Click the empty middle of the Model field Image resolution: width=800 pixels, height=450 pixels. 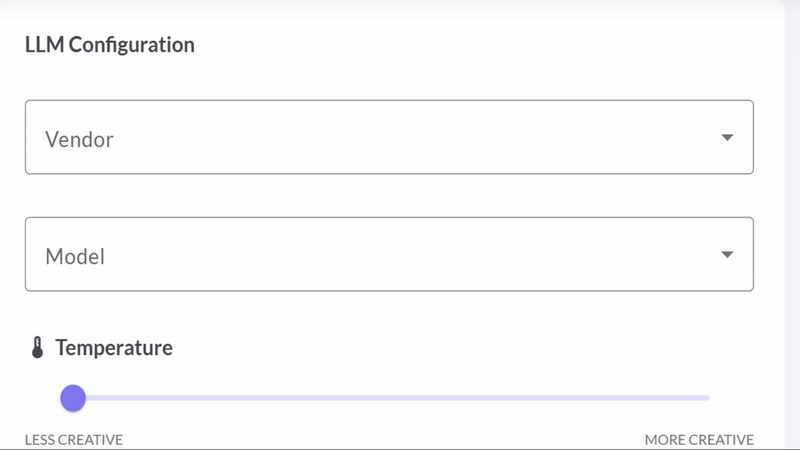coord(389,254)
